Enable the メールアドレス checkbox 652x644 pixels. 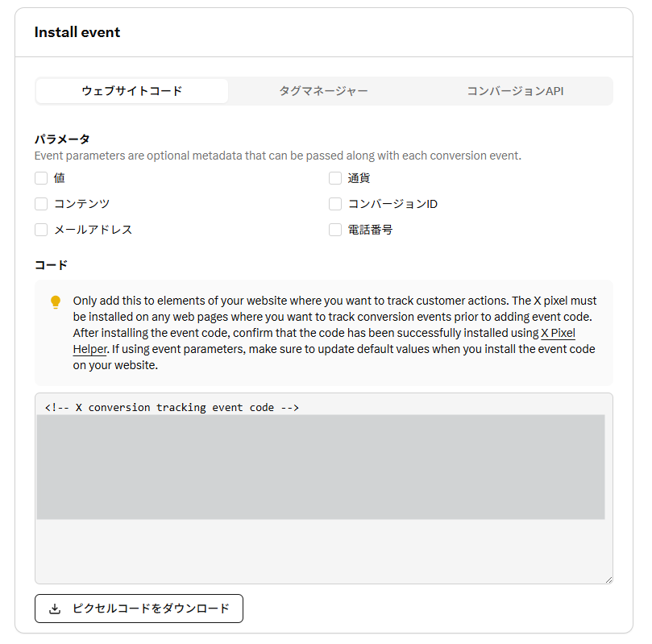click(x=41, y=230)
